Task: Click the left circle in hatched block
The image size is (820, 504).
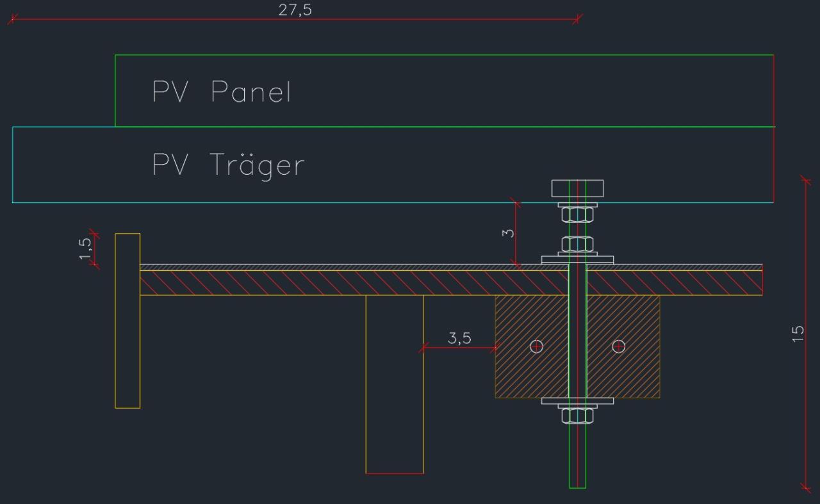Action: (x=537, y=346)
